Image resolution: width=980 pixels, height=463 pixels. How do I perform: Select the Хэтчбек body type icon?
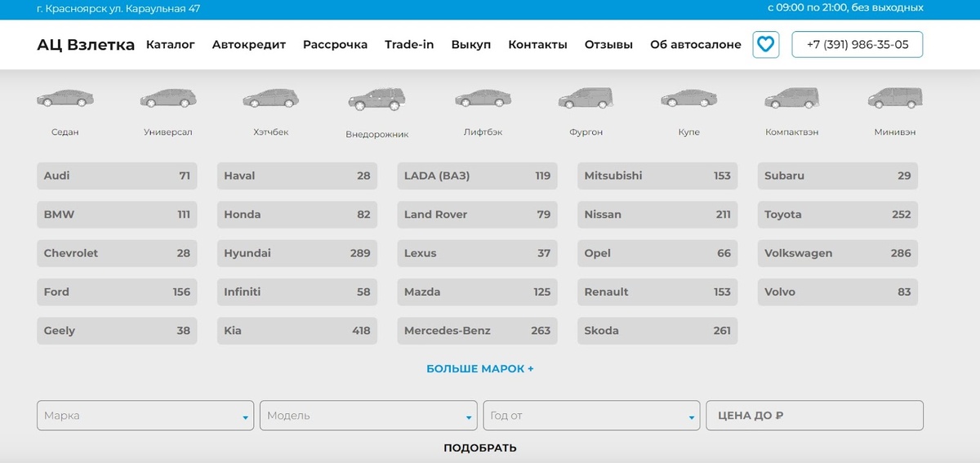[271, 99]
